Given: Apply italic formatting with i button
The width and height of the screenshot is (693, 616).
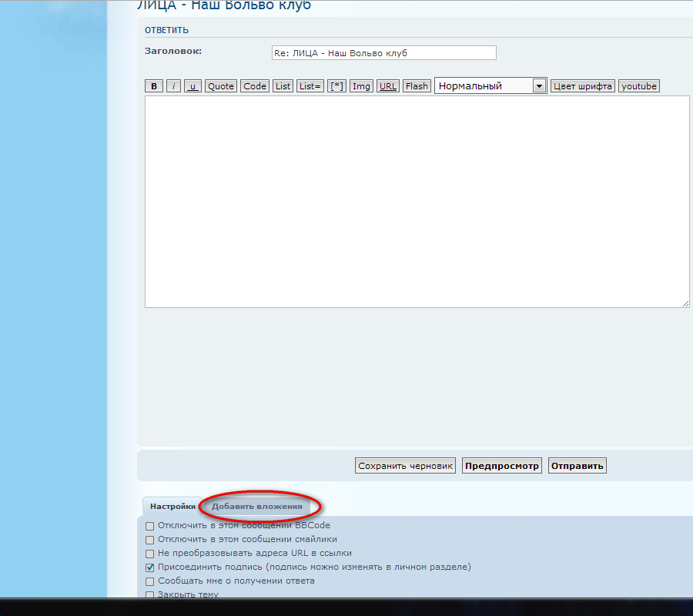Looking at the screenshot, I should 174,86.
